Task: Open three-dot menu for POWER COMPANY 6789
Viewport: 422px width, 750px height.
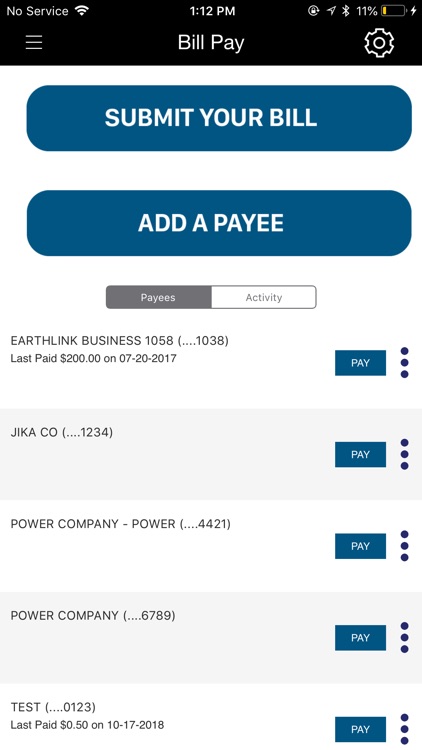Action: click(404, 638)
